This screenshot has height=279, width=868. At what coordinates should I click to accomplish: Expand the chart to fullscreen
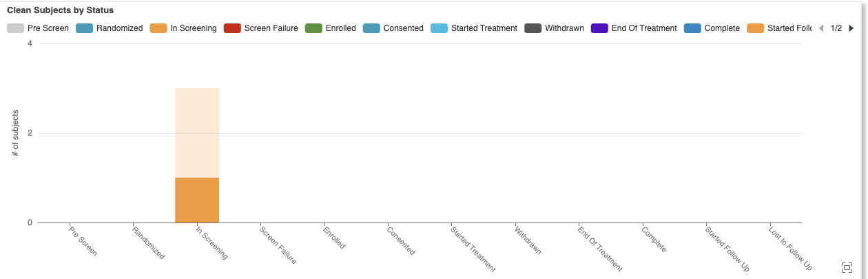click(847, 267)
